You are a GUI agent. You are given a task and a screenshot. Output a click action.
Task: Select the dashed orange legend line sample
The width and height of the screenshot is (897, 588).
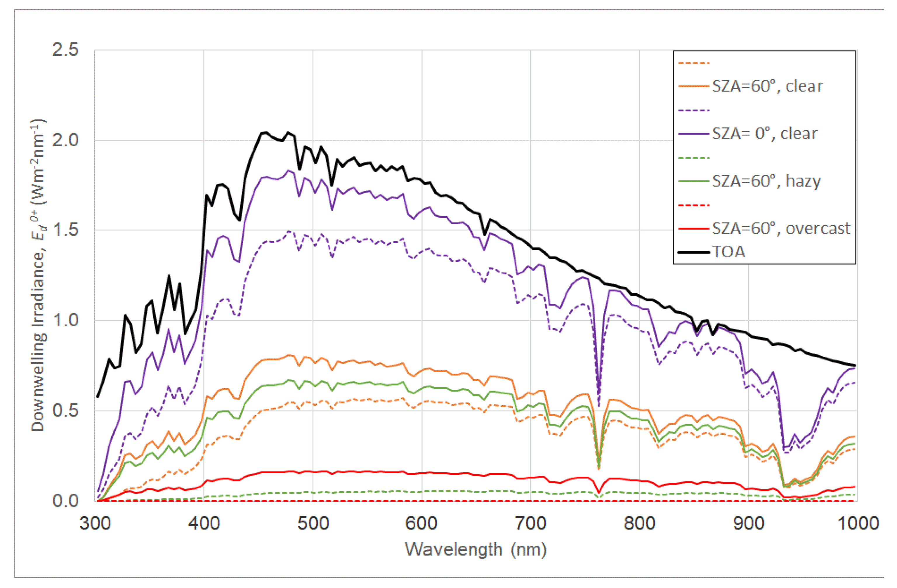[x=694, y=63]
